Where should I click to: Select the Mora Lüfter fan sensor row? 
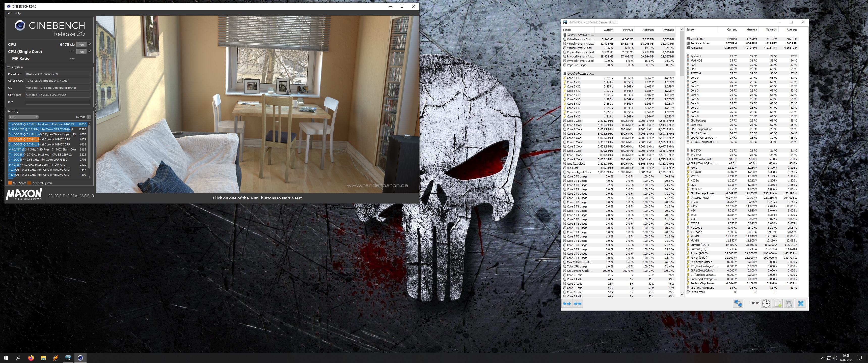click(742, 39)
